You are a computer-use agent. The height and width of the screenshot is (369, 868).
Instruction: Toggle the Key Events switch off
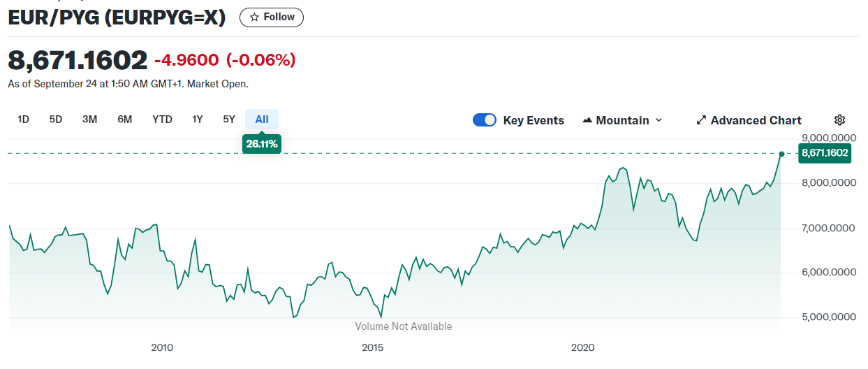point(485,120)
